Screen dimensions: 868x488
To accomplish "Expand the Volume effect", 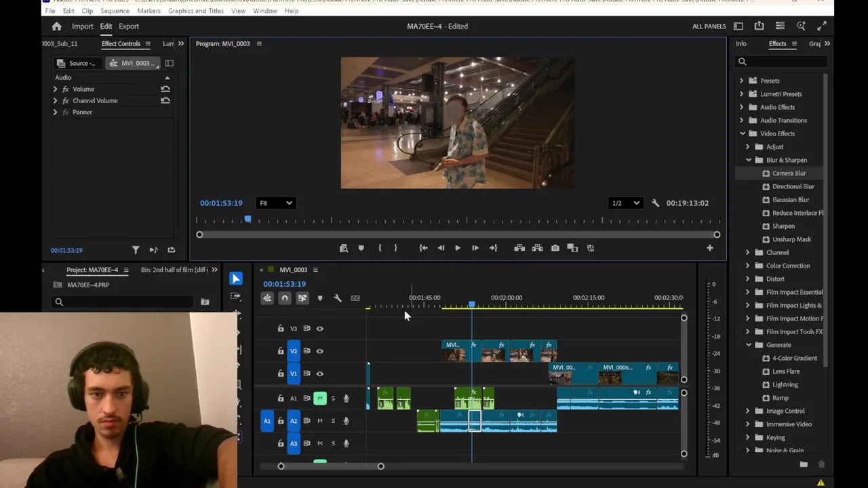I will pyautogui.click(x=55, y=89).
